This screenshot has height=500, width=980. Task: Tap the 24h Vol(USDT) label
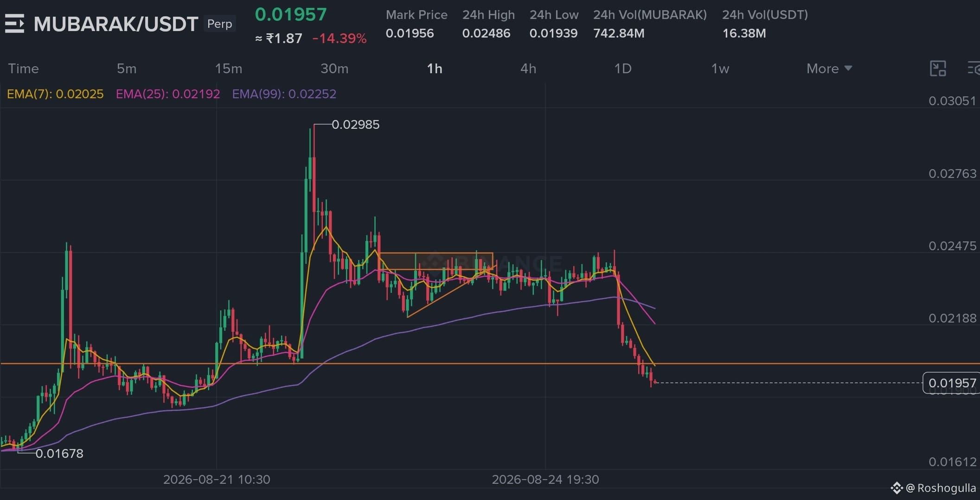point(765,15)
